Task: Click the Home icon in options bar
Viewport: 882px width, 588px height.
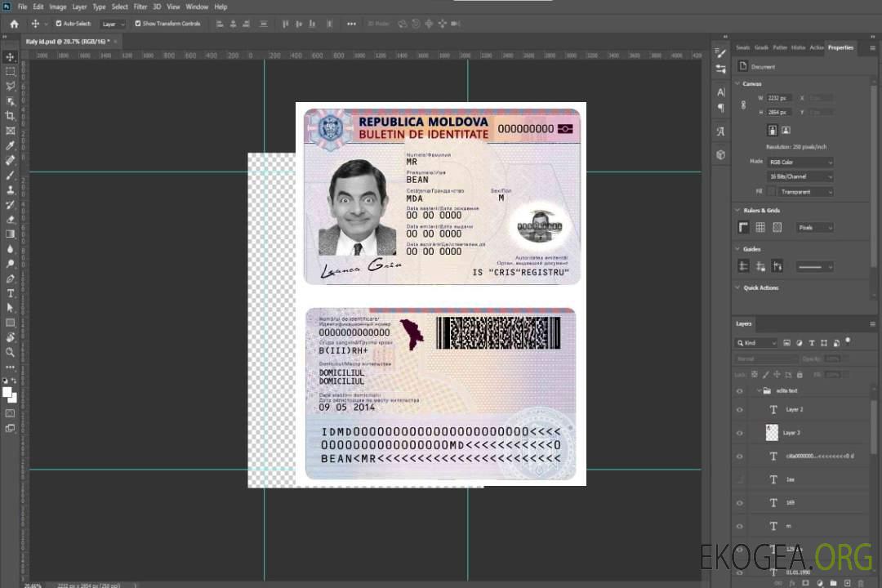Action: point(14,24)
